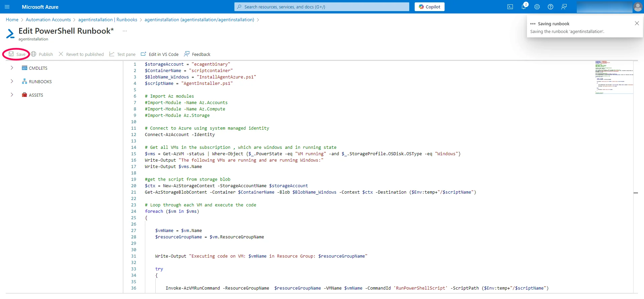Click line number 12 in the editor

click(x=134, y=134)
